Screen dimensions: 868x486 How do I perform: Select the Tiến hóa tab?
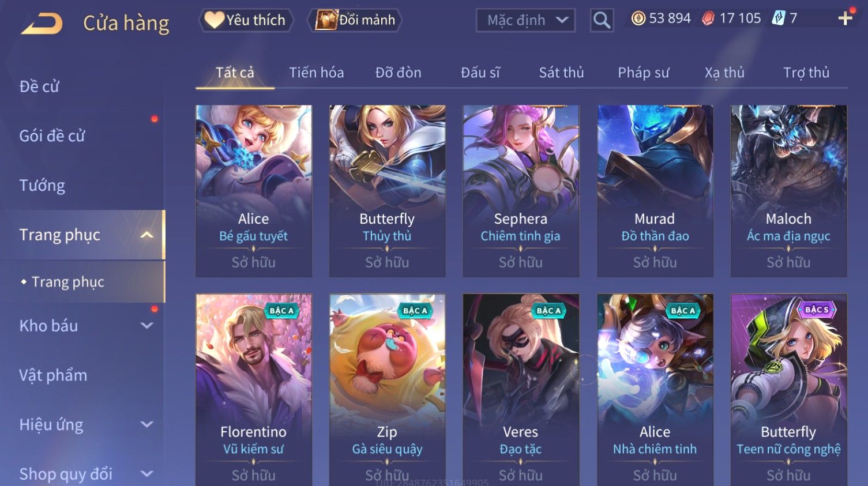coord(316,73)
